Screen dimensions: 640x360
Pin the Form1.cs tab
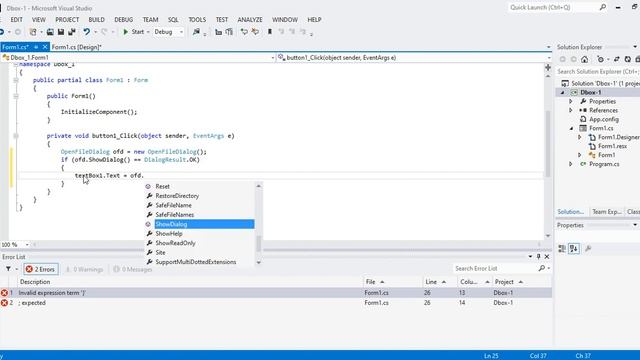[36, 47]
